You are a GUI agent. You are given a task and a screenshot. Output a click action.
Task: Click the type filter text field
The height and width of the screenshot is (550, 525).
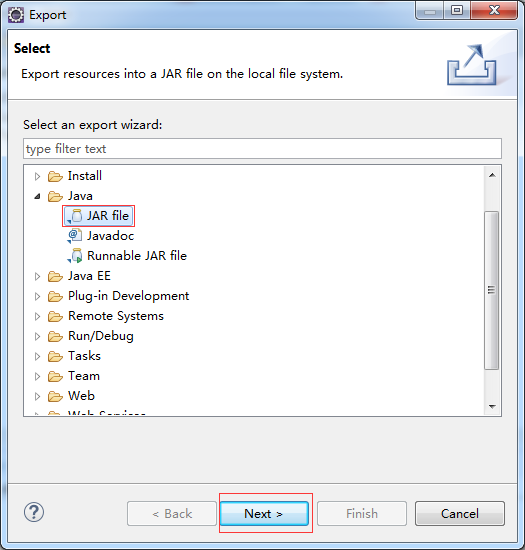262,149
